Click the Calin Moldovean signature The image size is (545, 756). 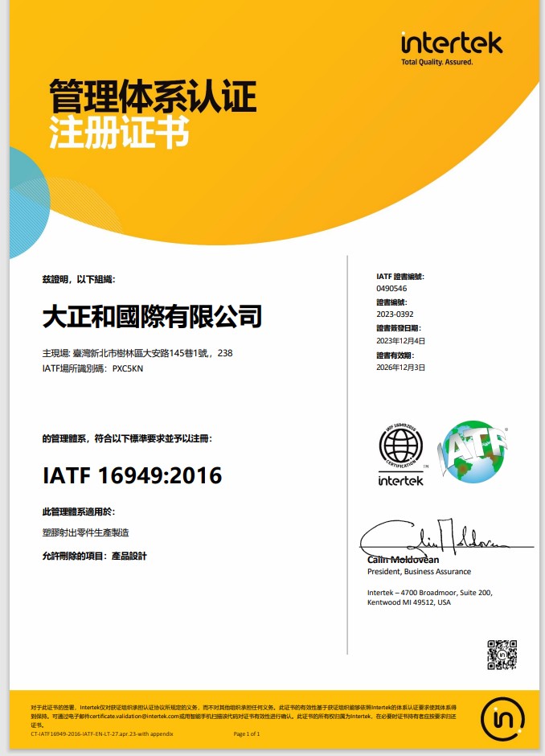pyautogui.click(x=446, y=537)
